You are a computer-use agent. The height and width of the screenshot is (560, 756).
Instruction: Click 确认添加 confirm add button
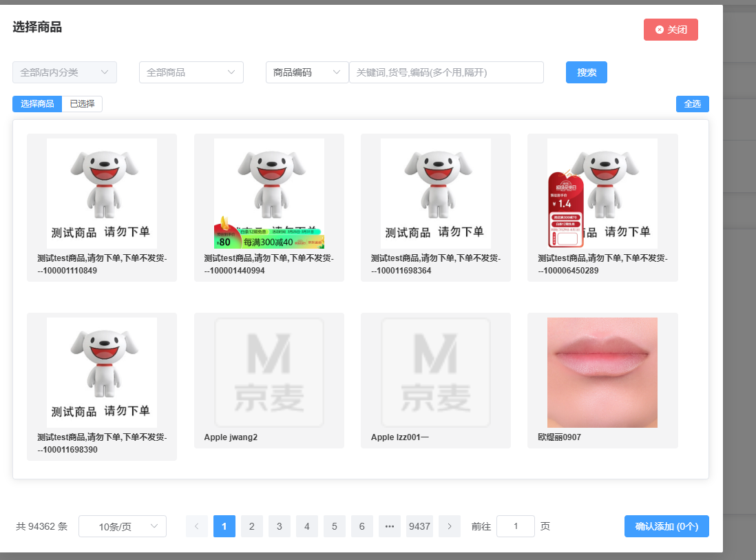click(666, 526)
